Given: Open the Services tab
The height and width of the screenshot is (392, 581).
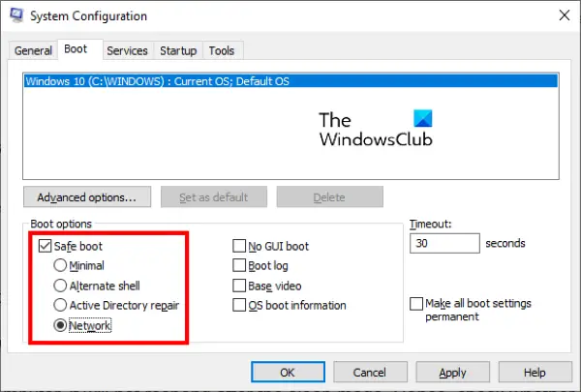Looking at the screenshot, I should [x=127, y=50].
